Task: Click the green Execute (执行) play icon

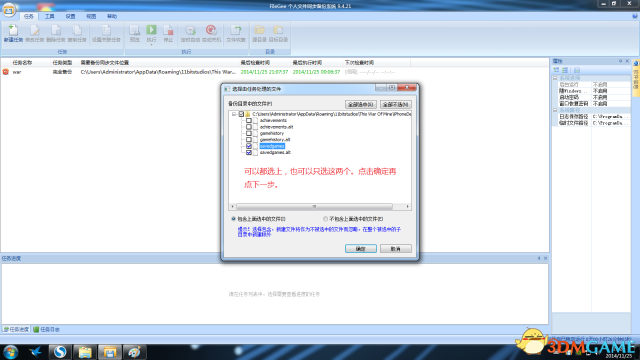Action: [x=151, y=30]
